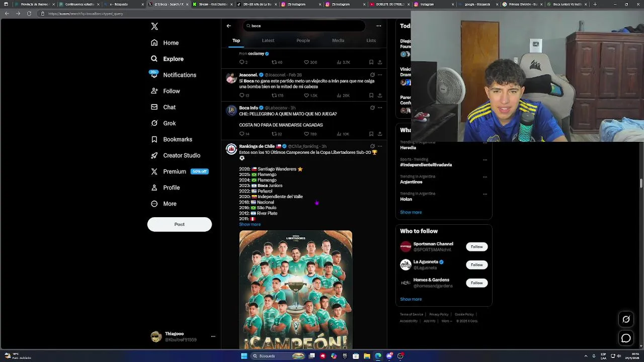
Task: Repost the Joaconel post
Action: (277, 96)
